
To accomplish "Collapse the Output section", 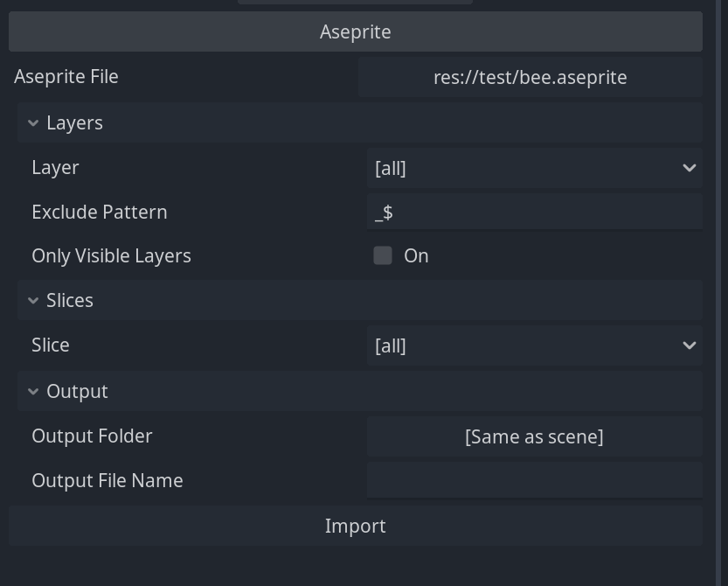I will pyautogui.click(x=360, y=391).
